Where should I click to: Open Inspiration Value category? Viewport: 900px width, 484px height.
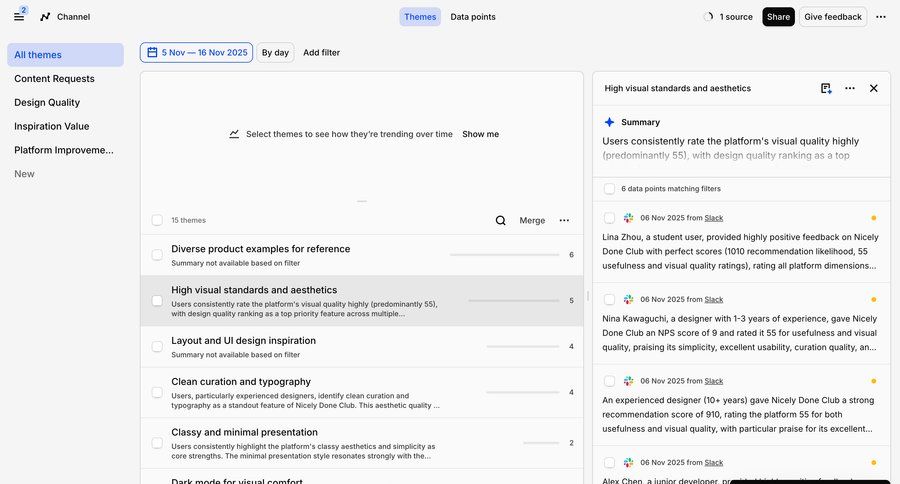[52, 126]
